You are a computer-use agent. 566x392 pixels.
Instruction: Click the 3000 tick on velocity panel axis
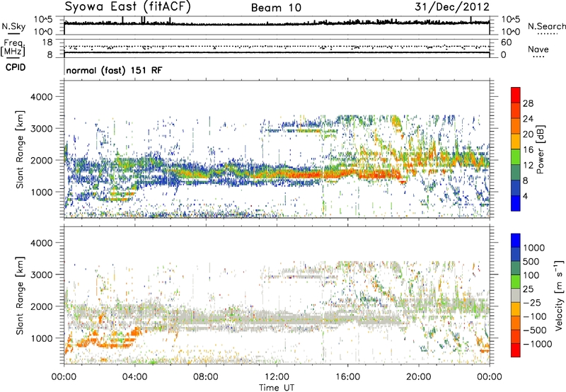pos(41,275)
